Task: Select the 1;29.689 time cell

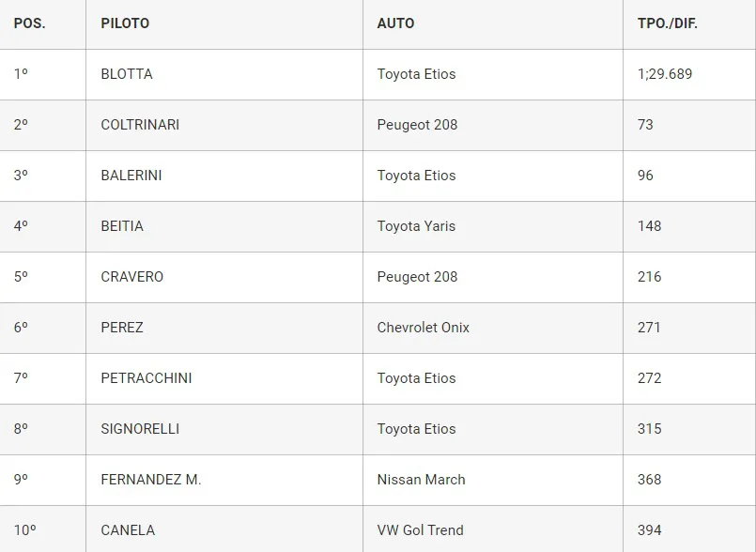Action: (665, 74)
